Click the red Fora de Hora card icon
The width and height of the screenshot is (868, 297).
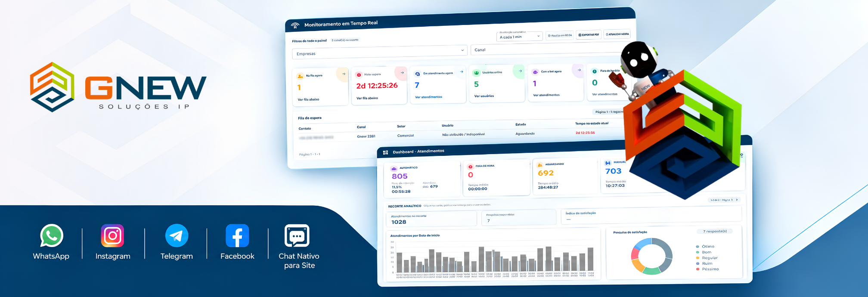(x=470, y=167)
